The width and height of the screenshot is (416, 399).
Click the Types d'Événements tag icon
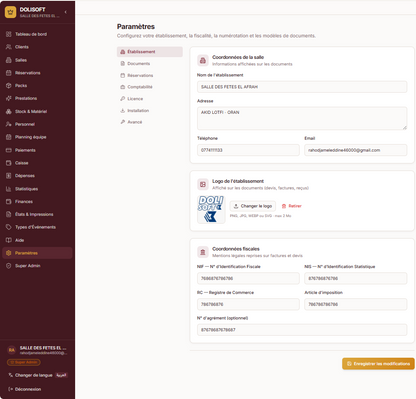tap(9, 227)
